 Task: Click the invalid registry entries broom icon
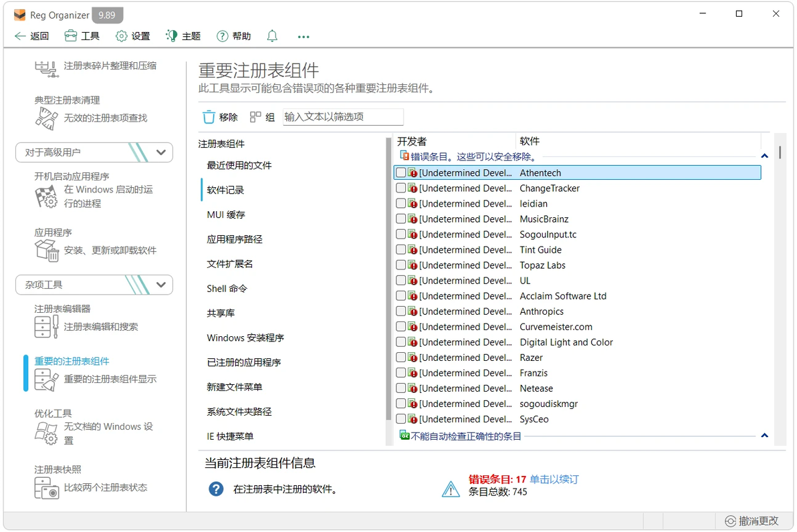[x=46, y=118]
